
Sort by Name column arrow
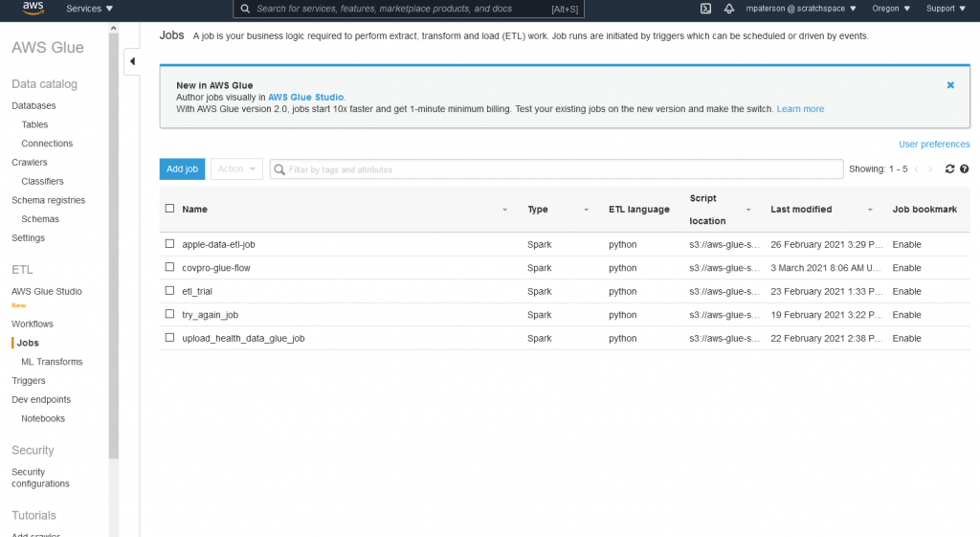[x=504, y=210]
